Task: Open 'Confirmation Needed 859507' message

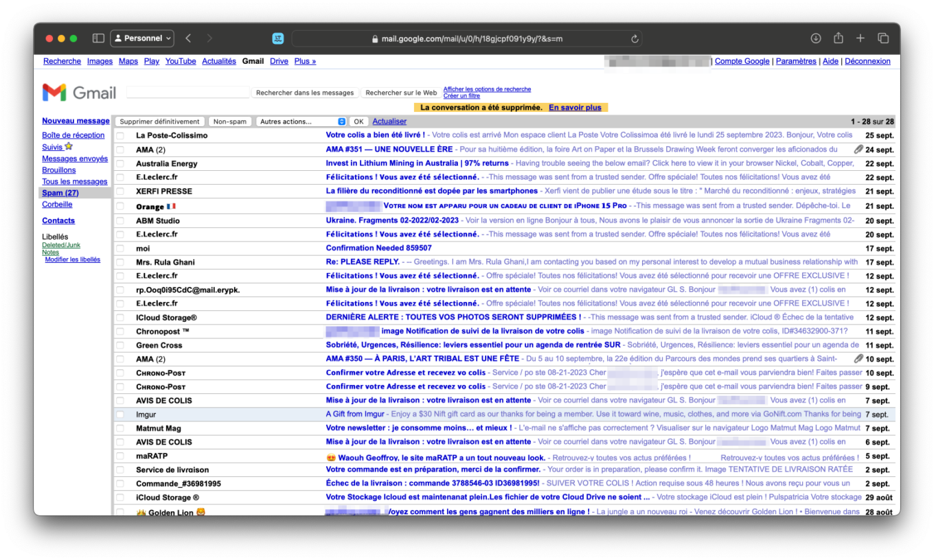Action: click(x=379, y=248)
